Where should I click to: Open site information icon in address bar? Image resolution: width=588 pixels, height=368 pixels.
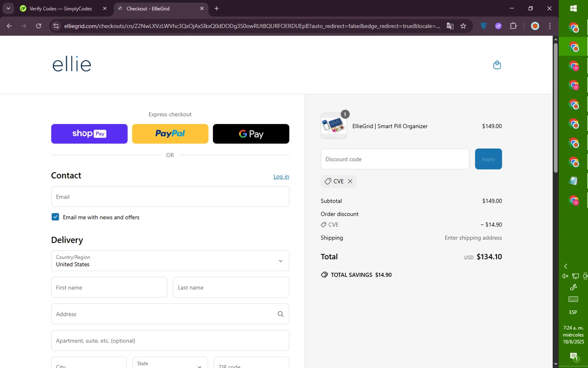click(x=56, y=26)
